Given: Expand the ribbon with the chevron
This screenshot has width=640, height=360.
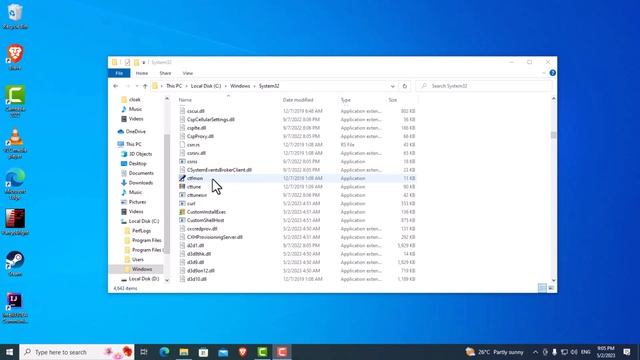Looking at the screenshot, I should click(x=544, y=73).
